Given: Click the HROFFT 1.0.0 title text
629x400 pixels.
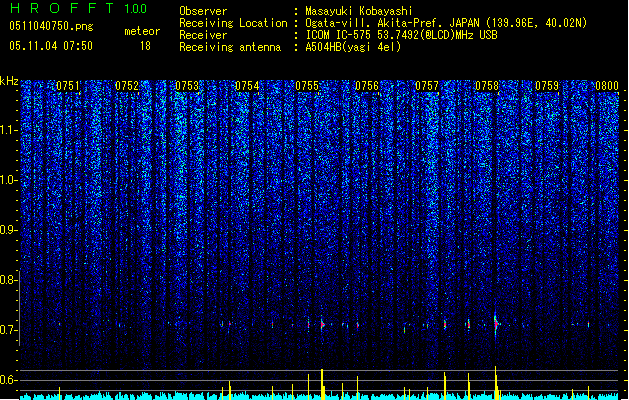Looking at the screenshot, I should 78,8.
